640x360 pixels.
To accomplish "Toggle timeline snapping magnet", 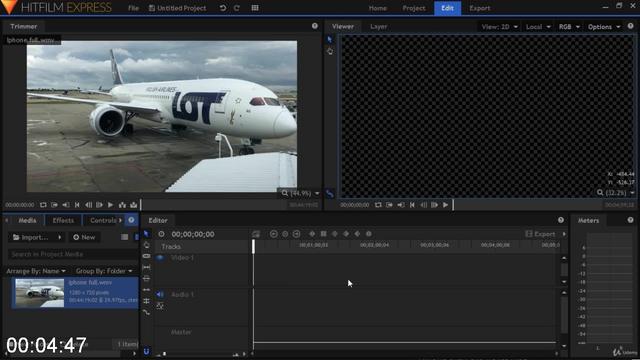I will 147,351.
